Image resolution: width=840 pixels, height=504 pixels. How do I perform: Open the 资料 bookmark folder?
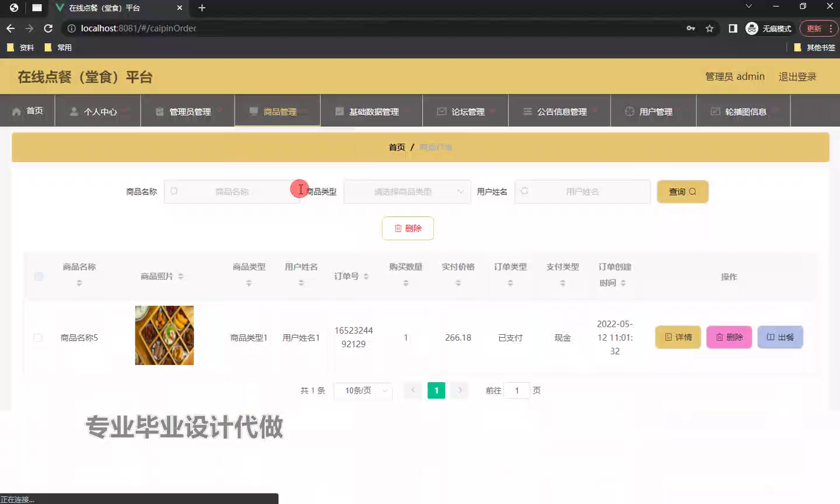tap(20, 47)
